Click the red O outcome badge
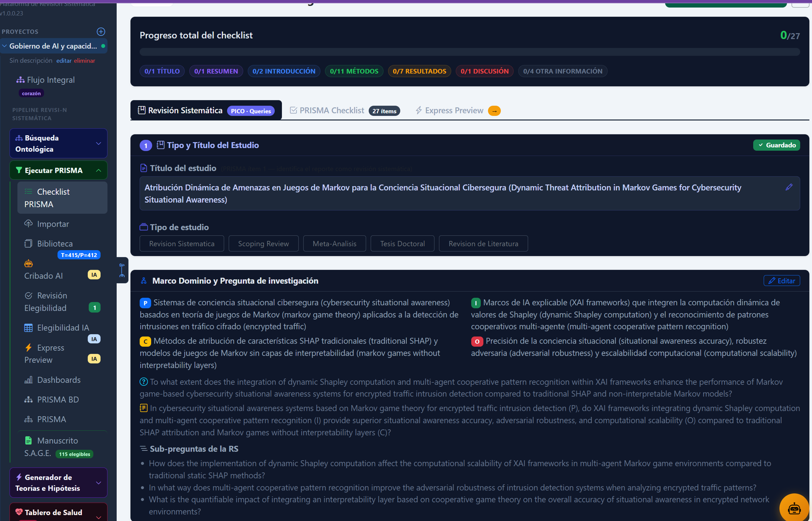 [477, 342]
